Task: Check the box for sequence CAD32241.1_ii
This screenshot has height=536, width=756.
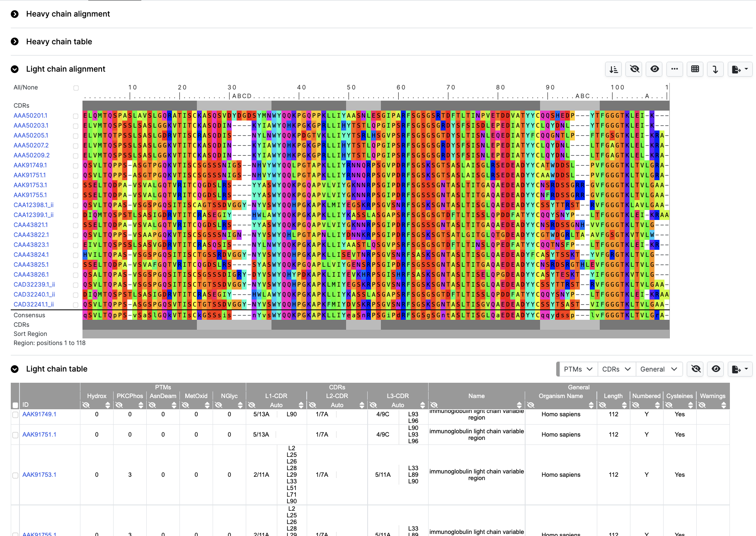Action: [75, 305]
